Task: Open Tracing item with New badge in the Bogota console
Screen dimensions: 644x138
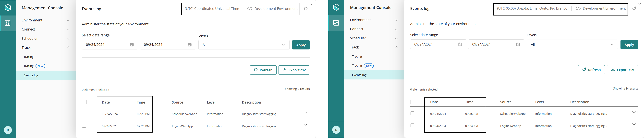Action: [363, 66]
